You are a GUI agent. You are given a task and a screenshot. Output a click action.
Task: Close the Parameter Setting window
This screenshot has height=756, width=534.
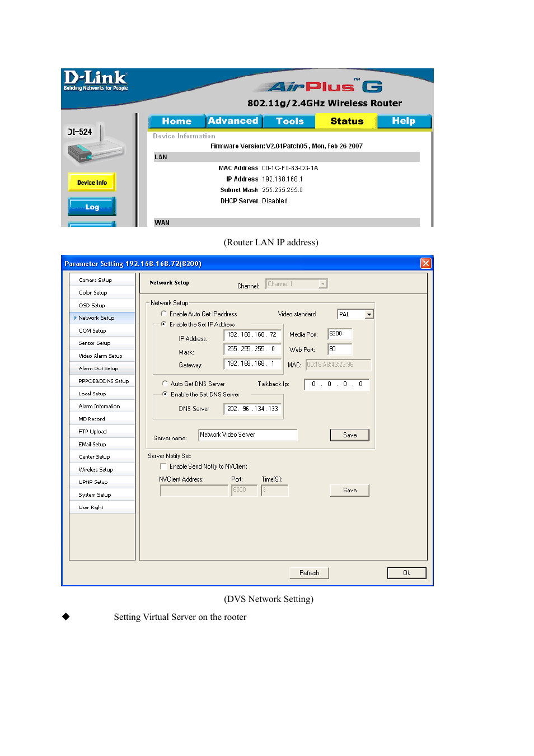point(426,263)
